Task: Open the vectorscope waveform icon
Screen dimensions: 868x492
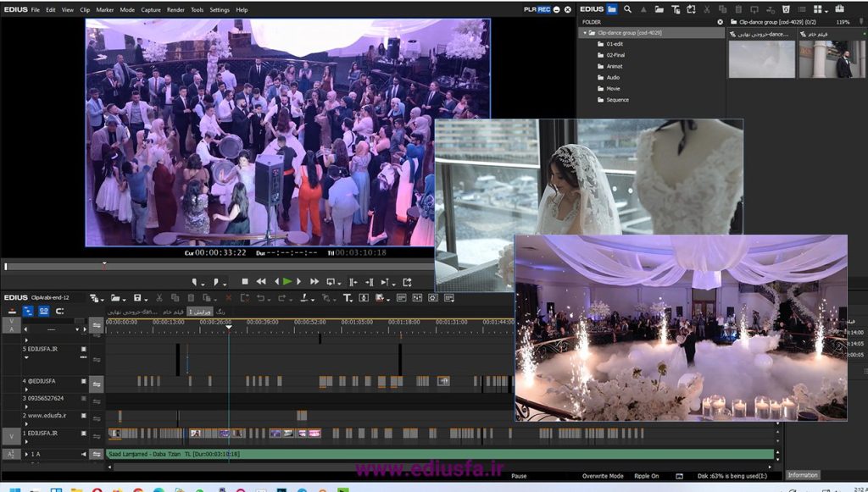Action: point(433,297)
